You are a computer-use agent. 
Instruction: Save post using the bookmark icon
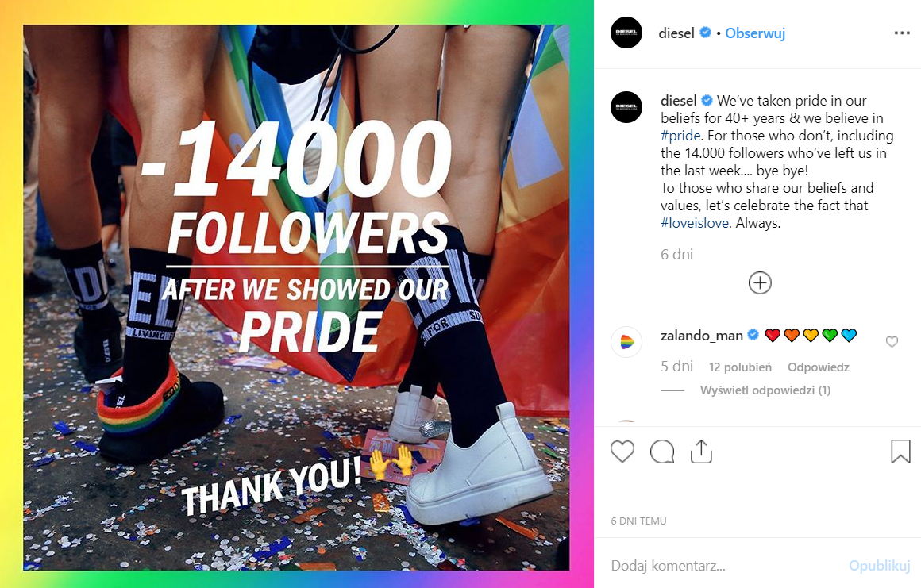900,452
